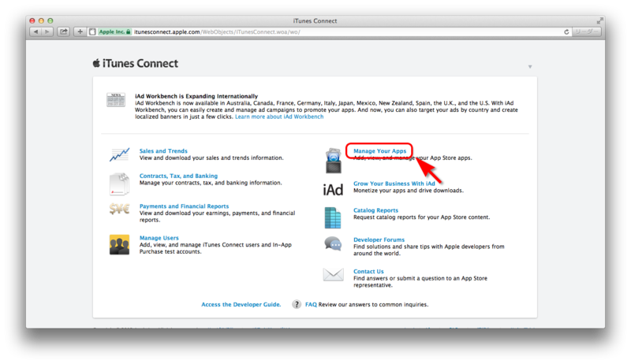This screenshot has width=631, height=364.
Task: Click the add bookmark plus button
Action: coord(80,32)
